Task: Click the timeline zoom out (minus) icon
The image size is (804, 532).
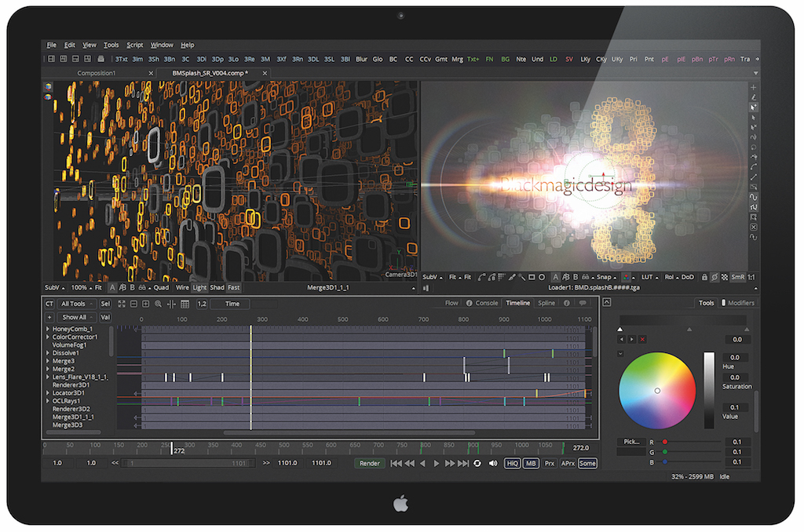Action: pyautogui.click(x=133, y=304)
